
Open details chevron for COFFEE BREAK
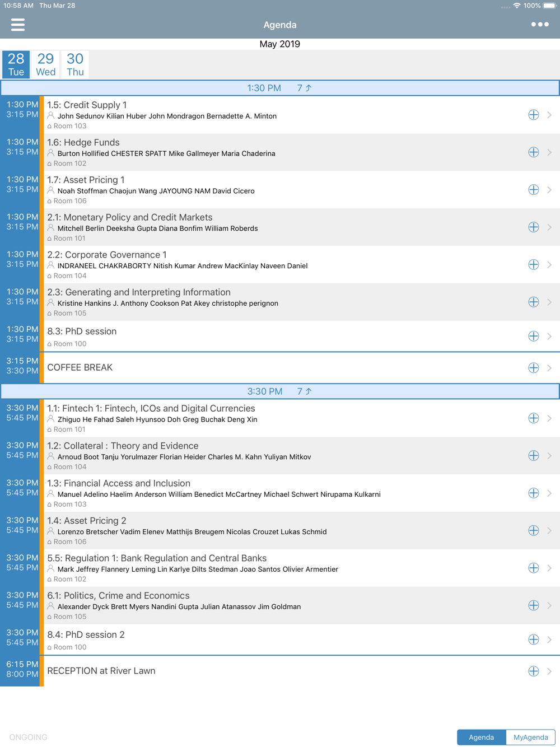point(549,368)
